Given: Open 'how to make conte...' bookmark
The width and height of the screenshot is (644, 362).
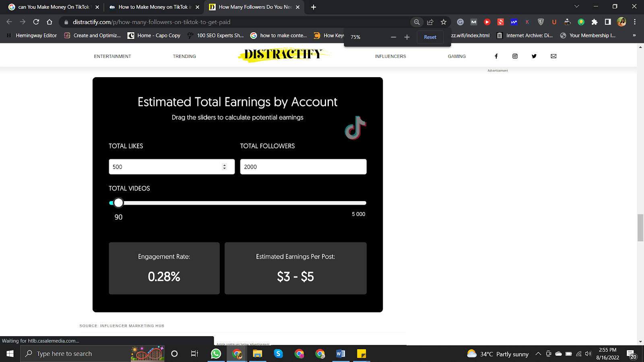Looking at the screenshot, I should pyautogui.click(x=279, y=35).
